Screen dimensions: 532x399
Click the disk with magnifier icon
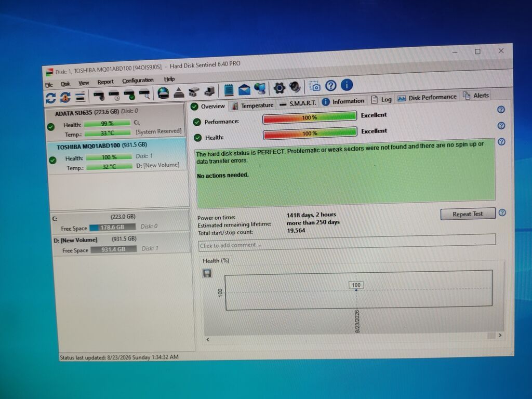[x=144, y=94]
